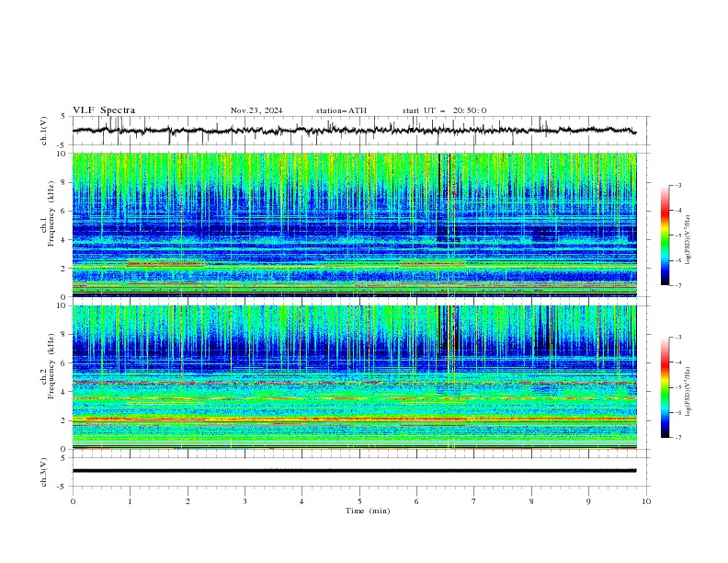This screenshot has height=563, width=728.
Task: Click the ch.1(V) waveform trace panel
Action: [361, 131]
